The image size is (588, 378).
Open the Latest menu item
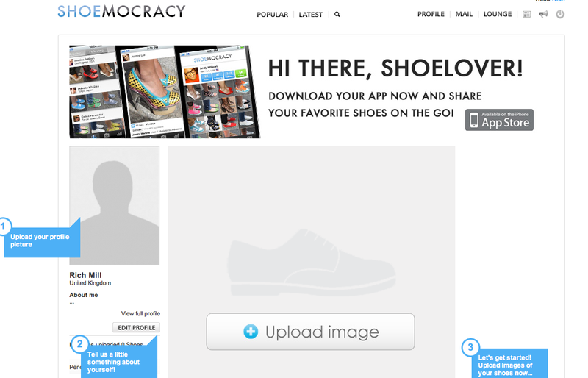[310, 15]
